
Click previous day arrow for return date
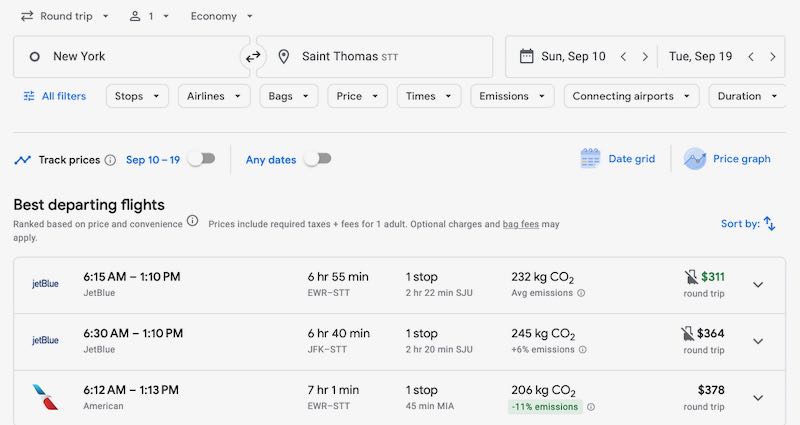750,57
